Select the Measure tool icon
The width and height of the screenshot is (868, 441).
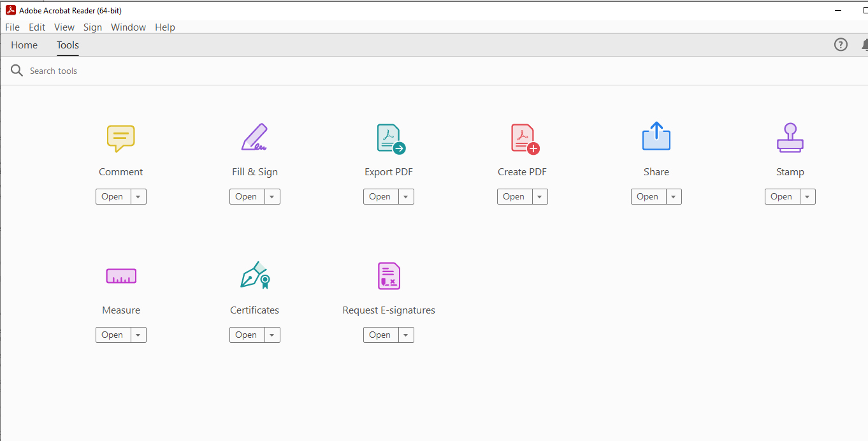point(120,275)
